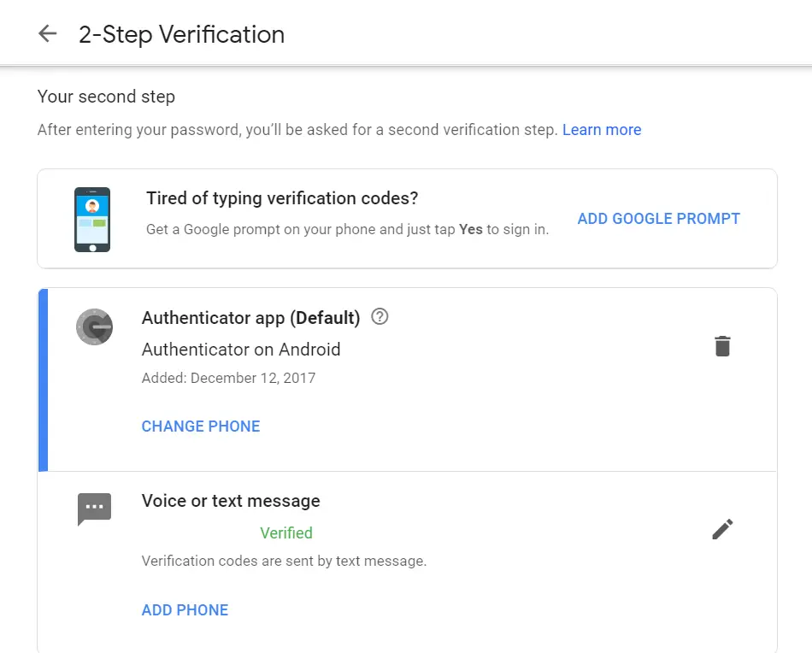Click the blue default indicator bar

click(x=43, y=380)
